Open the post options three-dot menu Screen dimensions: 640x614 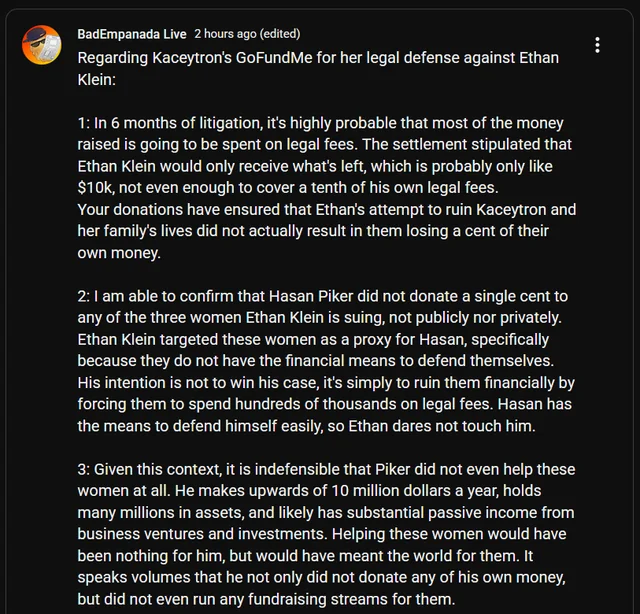tap(597, 45)
